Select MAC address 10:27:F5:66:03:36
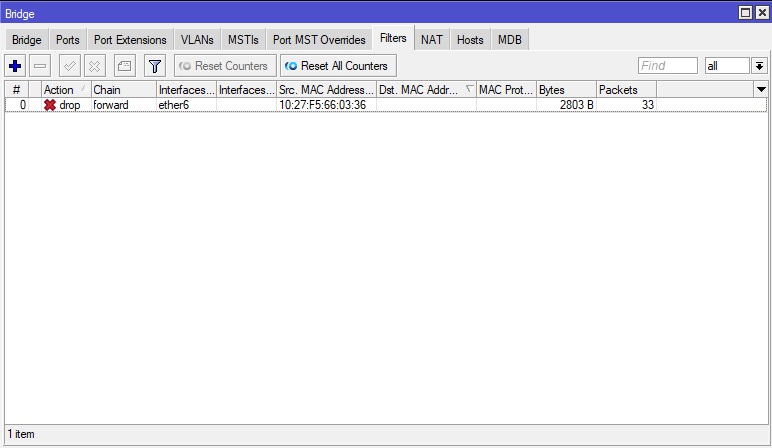 point(322,105)
